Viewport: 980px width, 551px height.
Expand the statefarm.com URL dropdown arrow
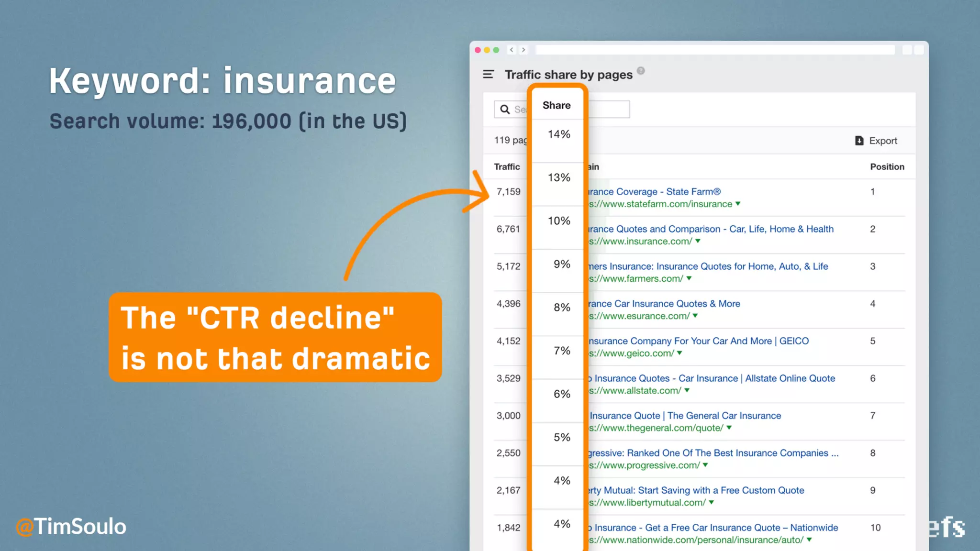738,204
